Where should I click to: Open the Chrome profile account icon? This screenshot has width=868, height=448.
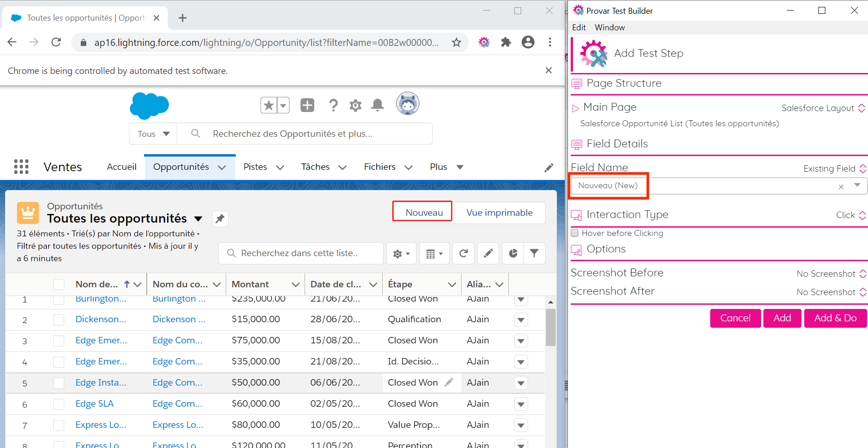[x=528, y=42]
